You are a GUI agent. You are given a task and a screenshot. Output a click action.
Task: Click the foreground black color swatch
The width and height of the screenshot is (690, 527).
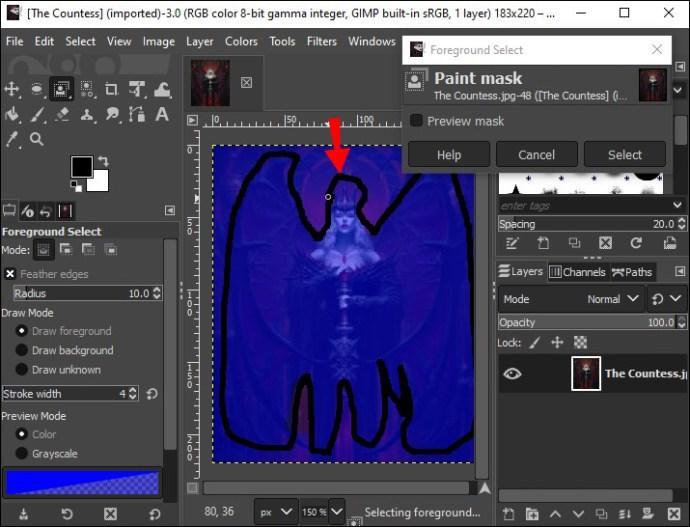(81, 166)
